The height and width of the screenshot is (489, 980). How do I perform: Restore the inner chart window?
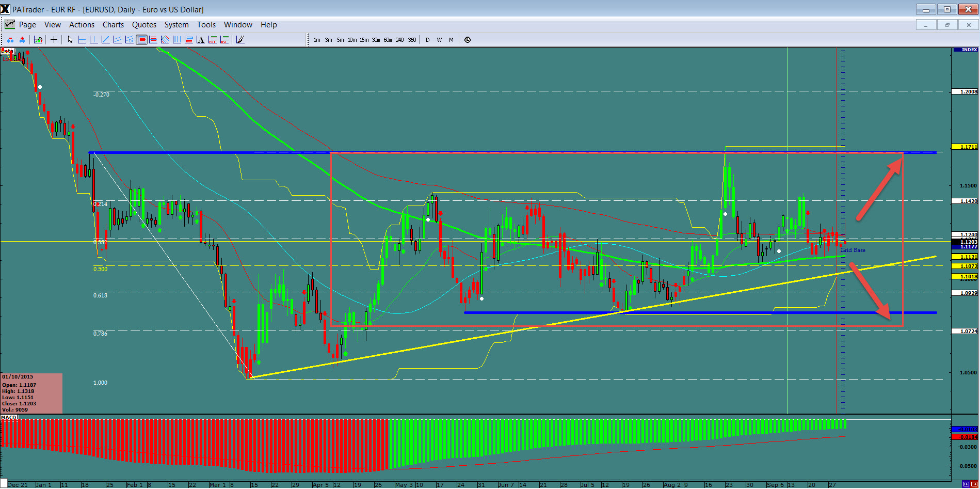pyautogui.click(x=947, y=25)
